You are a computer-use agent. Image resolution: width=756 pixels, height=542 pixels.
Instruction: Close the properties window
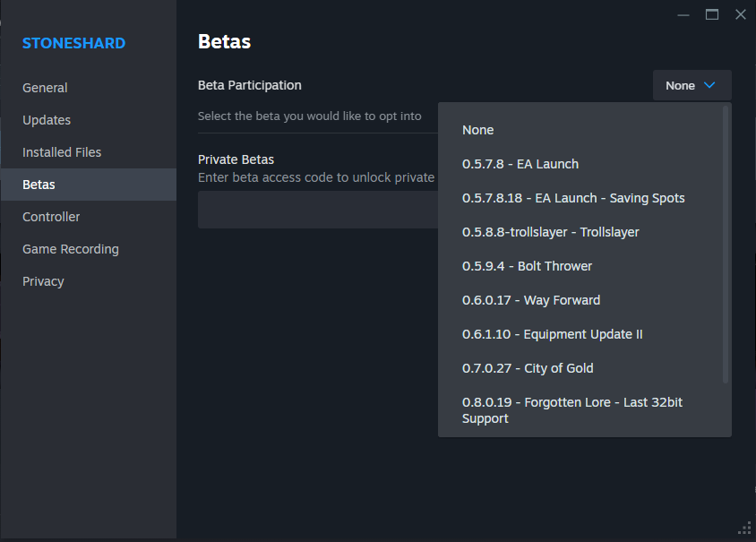[741, 15]
